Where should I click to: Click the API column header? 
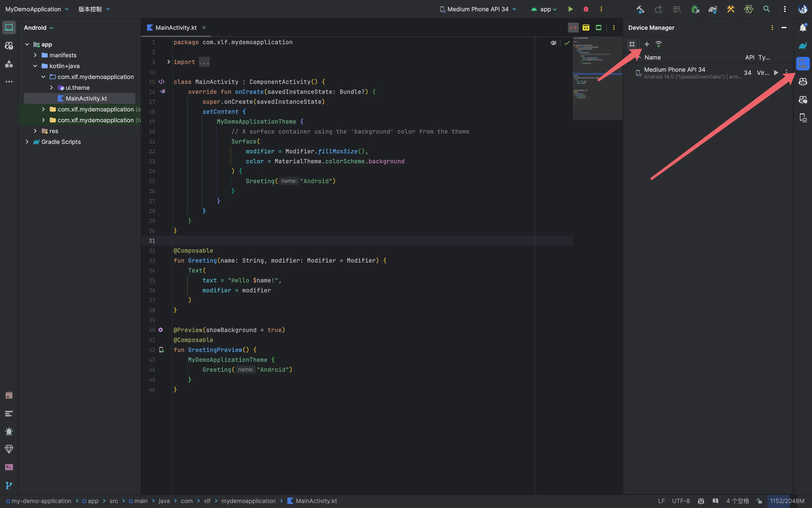coord(750,58)
